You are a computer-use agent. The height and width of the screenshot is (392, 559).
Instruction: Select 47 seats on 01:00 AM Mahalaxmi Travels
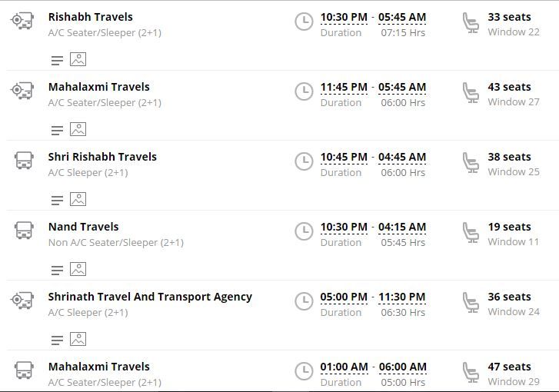[x=510, y=367]
